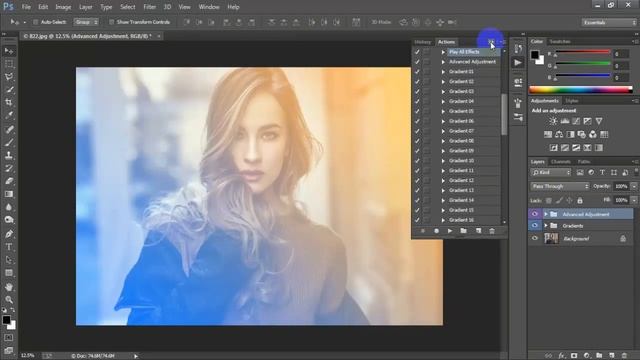Select the Horizontal Type tool
640x360 pixels.
point(9,247)
